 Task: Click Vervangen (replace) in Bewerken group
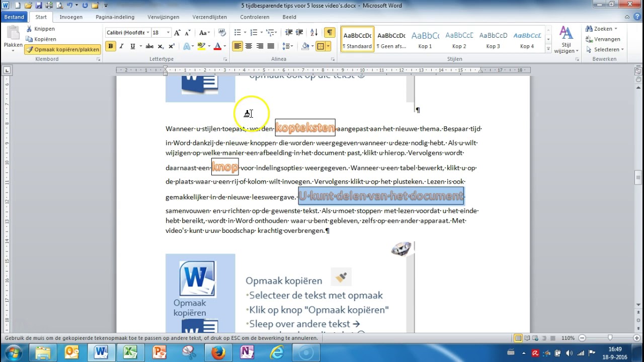603,39
